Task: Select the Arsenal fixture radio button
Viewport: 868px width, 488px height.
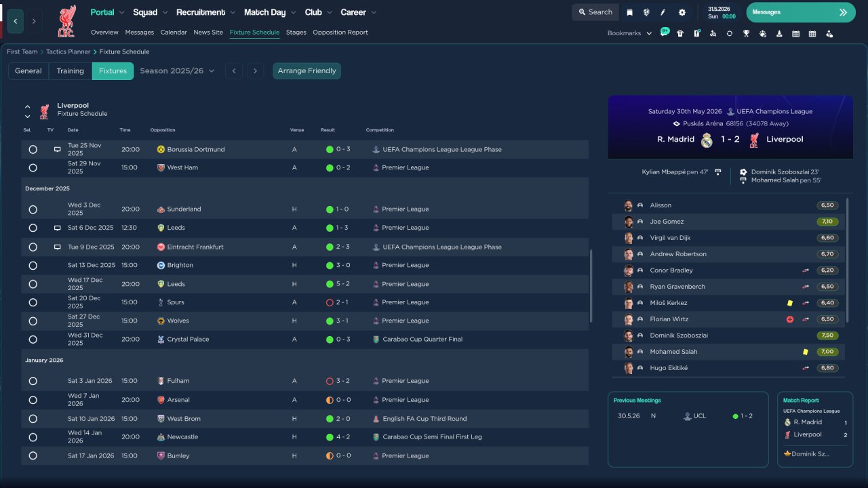Action: (x=33, y=400)
